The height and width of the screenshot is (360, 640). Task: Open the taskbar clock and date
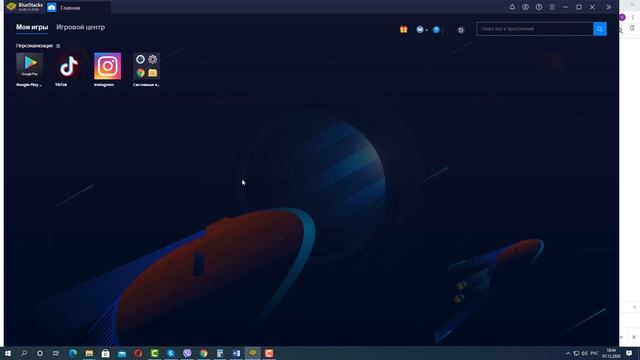(x=611, y=353)
